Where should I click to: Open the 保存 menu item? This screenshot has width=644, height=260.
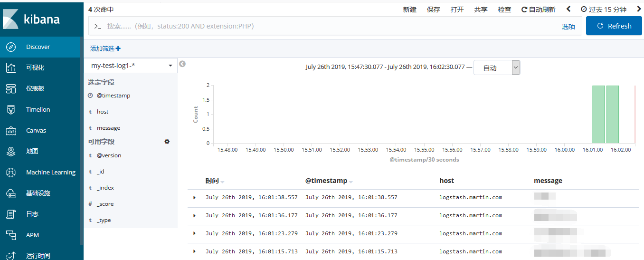[433, 10]
